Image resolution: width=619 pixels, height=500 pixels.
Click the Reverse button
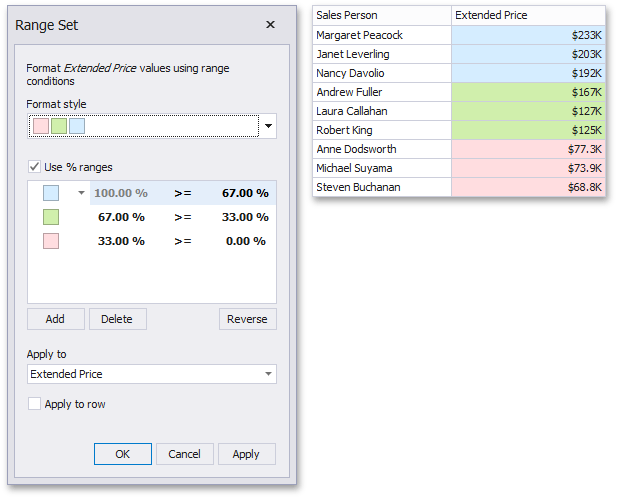point(247,319)
